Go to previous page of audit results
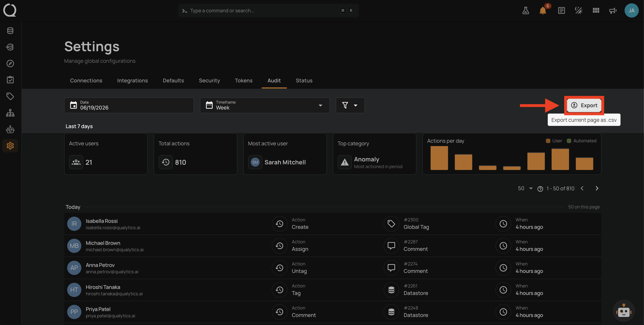The width and height of the screenshot is (644, 325). [582, 188]
